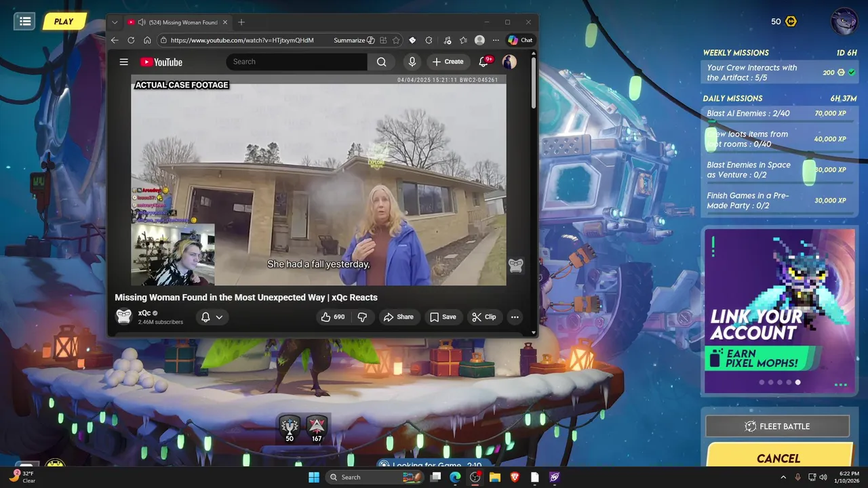
Task: Open the Edge profile icon in the toolbar
Action: 479,40
